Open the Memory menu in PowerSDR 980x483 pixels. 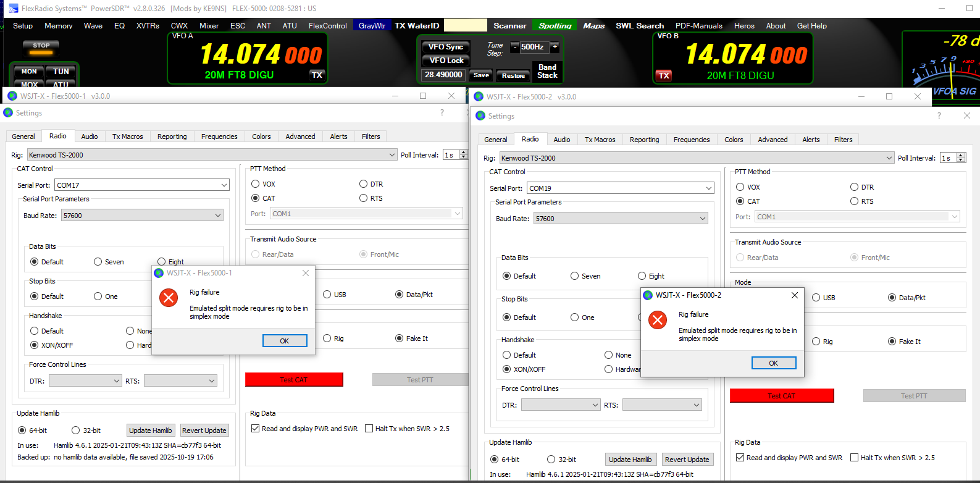pyautogui.click(x=59, y=26)
